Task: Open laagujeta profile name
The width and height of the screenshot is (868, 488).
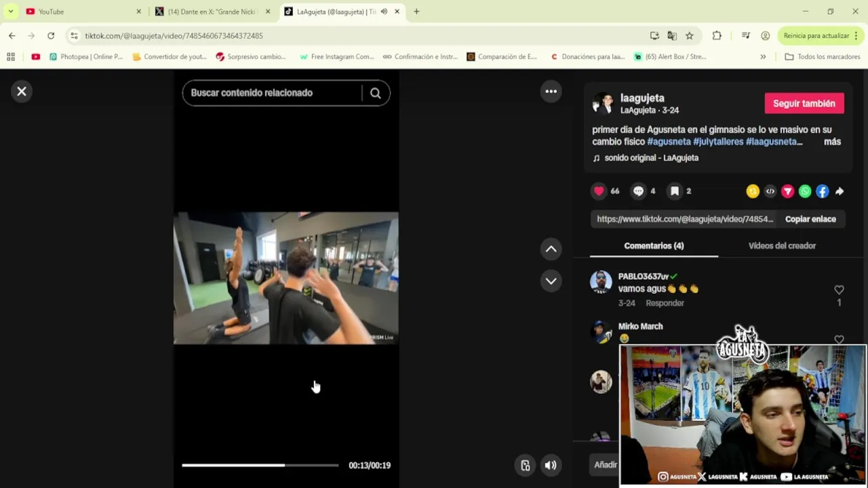Action: click(x=642, y=98)
